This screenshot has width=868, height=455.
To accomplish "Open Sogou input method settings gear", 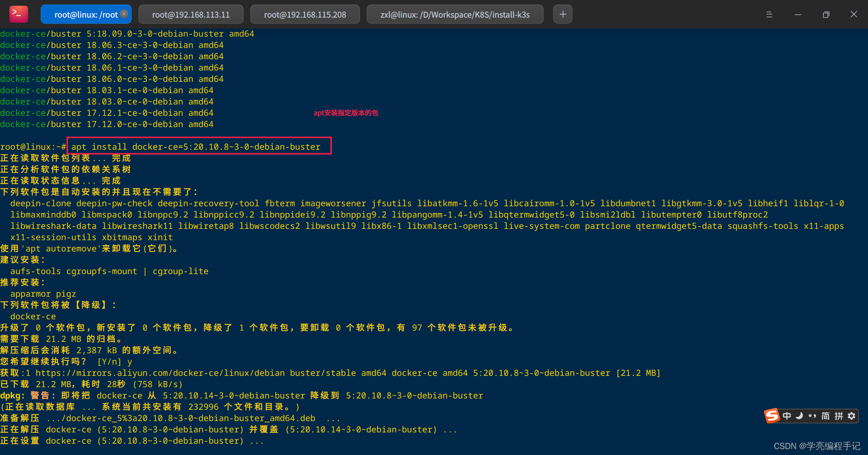I will [851, 416].
